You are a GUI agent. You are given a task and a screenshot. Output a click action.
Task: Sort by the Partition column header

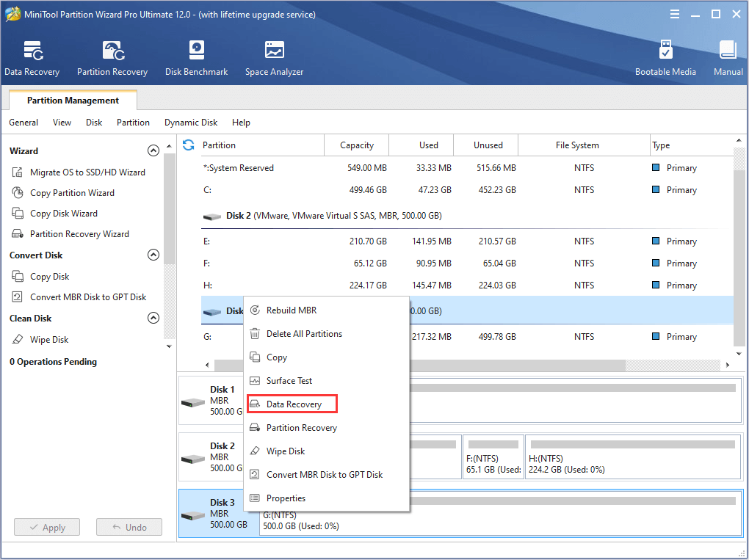click(262, 145)
